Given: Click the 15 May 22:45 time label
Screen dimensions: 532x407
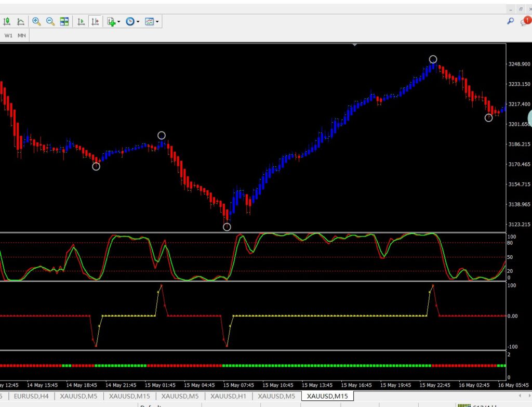Looking at the screenshot, I should pos(435,385).
